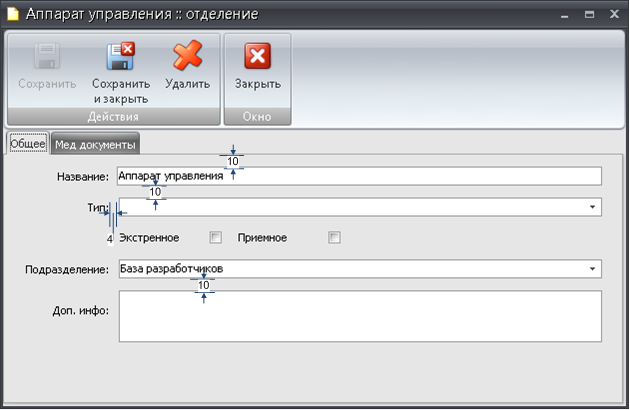The image size is (630, 410).
Task: Expand the Тип dropdown arrow
Action: pyautogui.click(x=592, y=207)
